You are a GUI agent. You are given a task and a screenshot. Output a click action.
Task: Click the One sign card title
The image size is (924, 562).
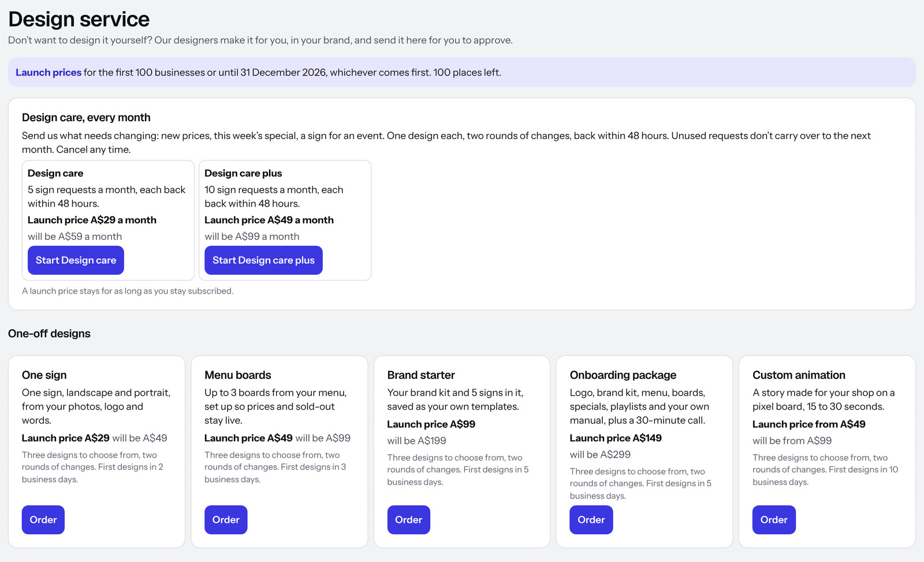click(x=44, y=375)
